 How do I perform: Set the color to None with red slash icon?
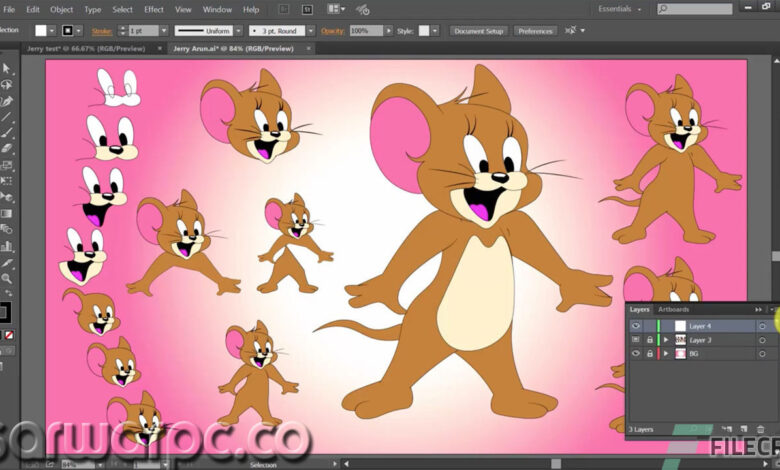[x=9, y=335]
